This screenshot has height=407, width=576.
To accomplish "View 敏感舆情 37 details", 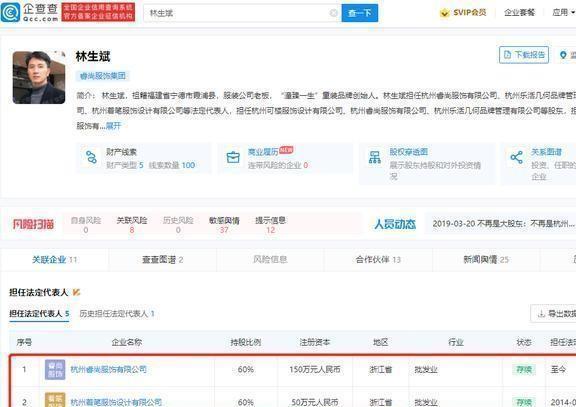I will click(224, 225).
